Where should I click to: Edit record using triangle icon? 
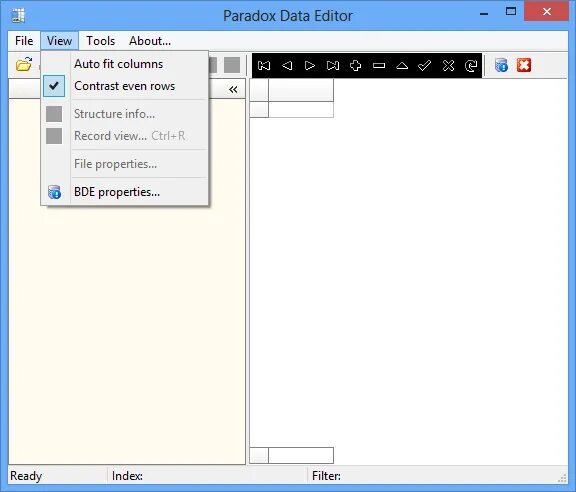tap(402, 66)
